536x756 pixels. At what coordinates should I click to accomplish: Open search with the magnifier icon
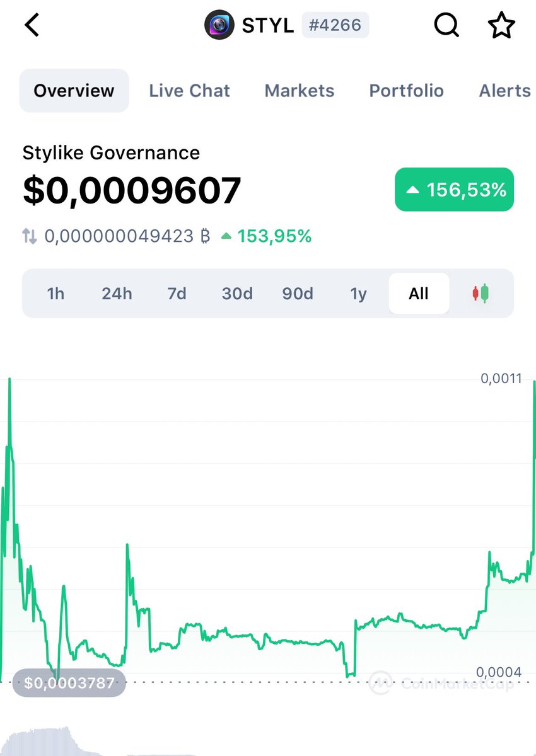[x=446, y=26]
